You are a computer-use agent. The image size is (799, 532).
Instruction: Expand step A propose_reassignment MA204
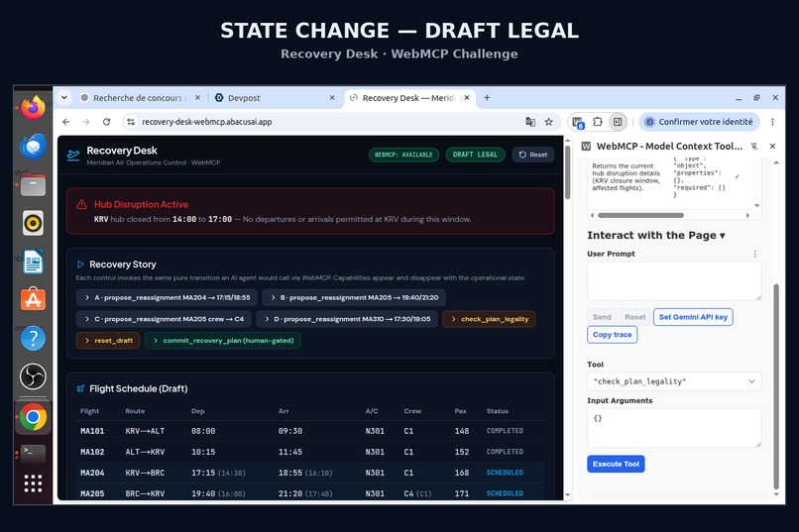click(168, 297)
